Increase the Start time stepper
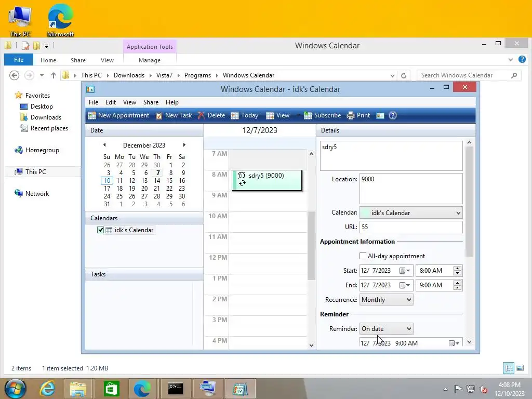Viewport: 532px width, 399px height. click(457, 269)
